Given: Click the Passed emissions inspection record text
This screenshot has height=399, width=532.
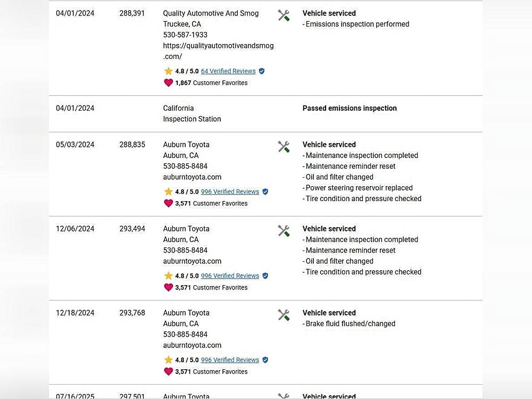Looking at the screenshot, I should (350, 108).
